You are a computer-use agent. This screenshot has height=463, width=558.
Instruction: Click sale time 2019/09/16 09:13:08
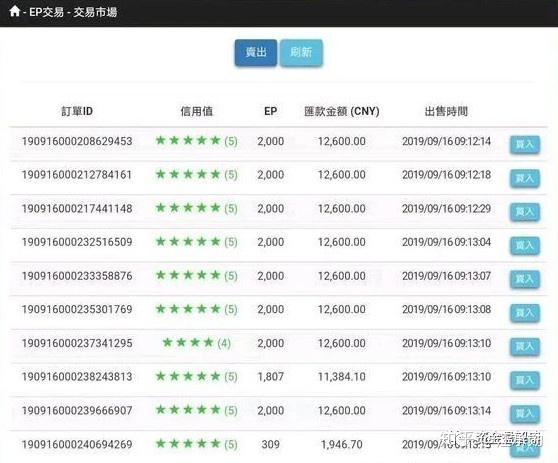click(446, 309)
